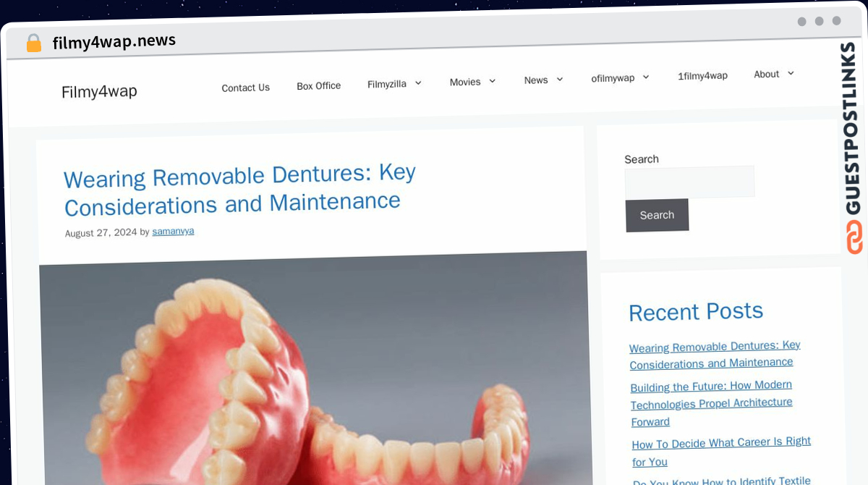This screenshot has width=868, height=485.
Task: Expand the ofilmywap submenu arrow
Action: coord(646,77)
